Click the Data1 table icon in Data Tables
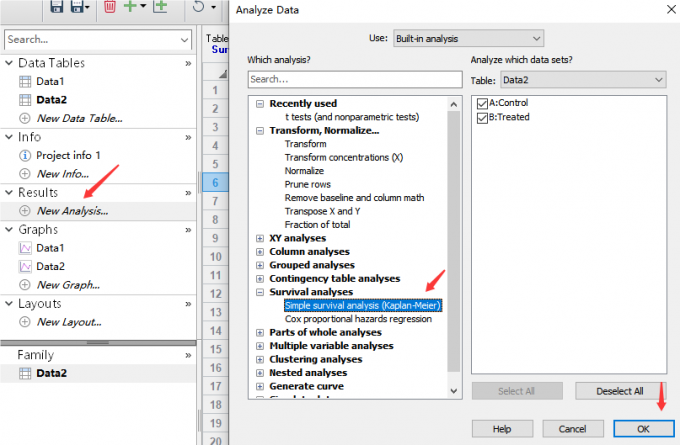 tap(25, 82)
